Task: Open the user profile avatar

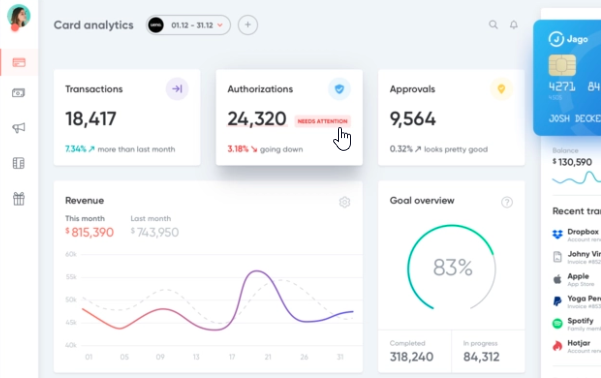Action: (x=18, y=16)
